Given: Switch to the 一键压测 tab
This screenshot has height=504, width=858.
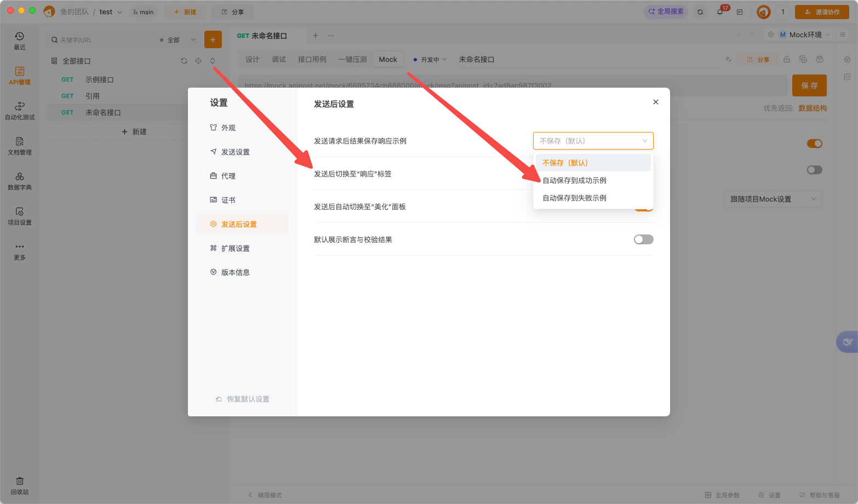Looking at the screenshot, I should [353, 59].
